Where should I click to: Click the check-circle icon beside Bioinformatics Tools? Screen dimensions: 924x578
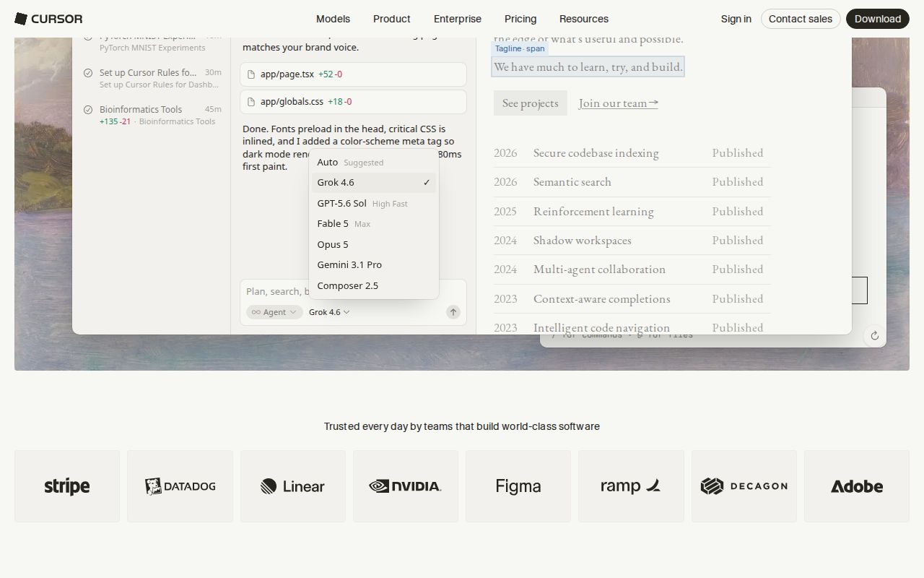click(x=88, y=110)
